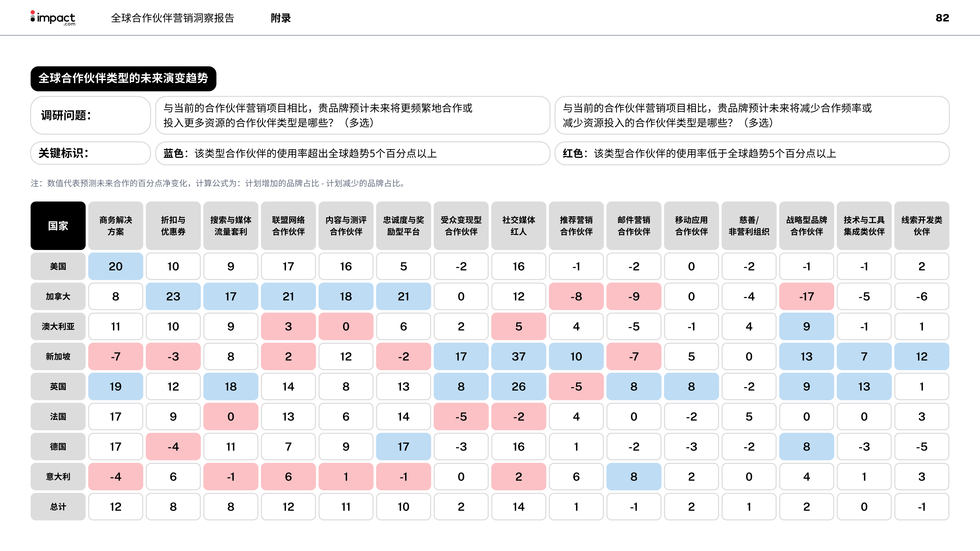Screen dimensions: 980x551
Task: Click the 调研问题 label box
Action: (x=91, y=115)
